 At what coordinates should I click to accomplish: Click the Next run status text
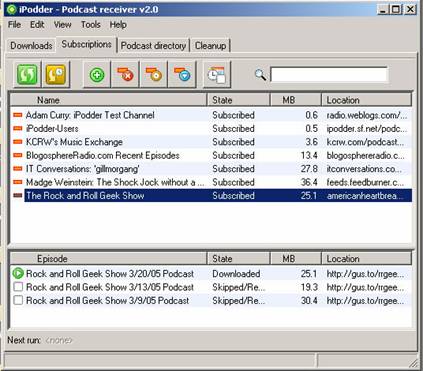[40, 340]
